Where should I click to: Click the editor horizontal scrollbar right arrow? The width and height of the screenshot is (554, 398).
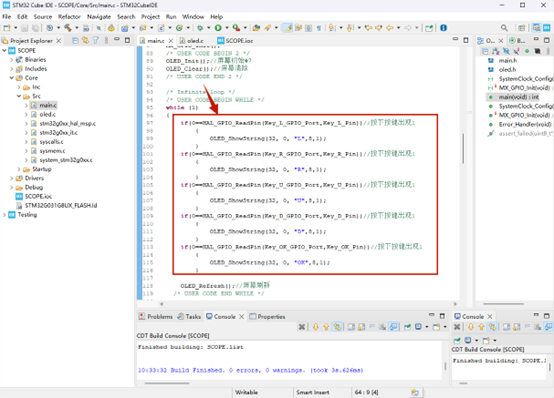click(455, 304)
